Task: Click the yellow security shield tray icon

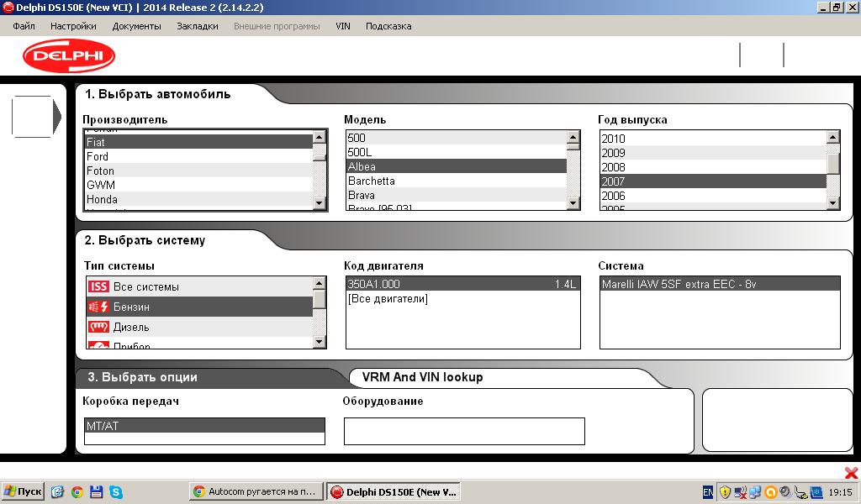Action: click(x=725, y=492)
